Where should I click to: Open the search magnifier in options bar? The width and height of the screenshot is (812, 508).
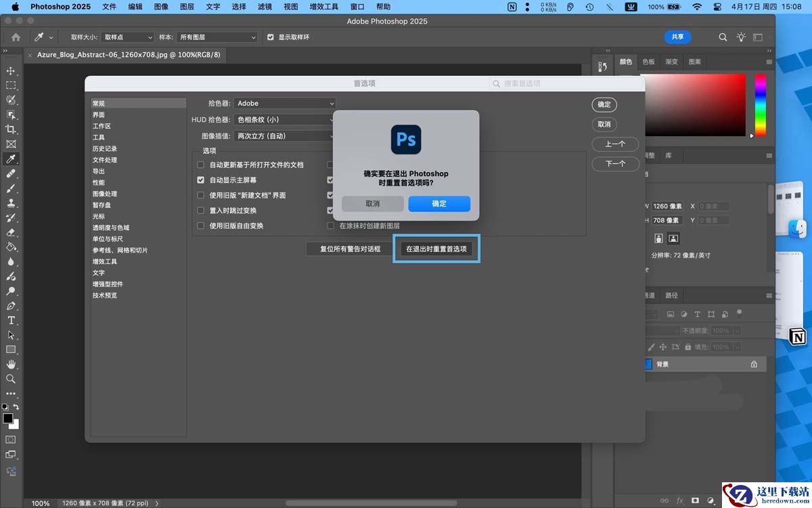pos(723,37)
